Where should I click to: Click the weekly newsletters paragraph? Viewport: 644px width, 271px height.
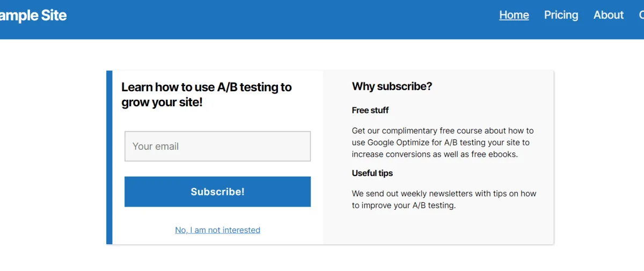pos(444,199)
